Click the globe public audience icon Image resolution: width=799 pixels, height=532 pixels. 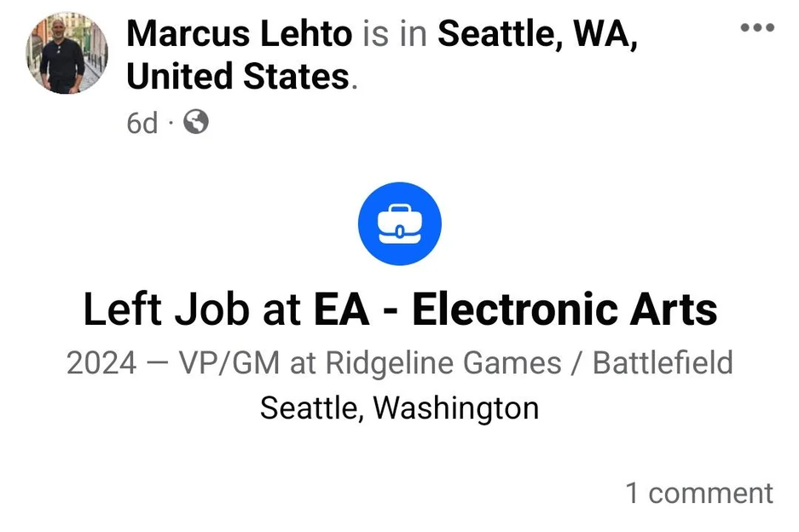[196, 123]
